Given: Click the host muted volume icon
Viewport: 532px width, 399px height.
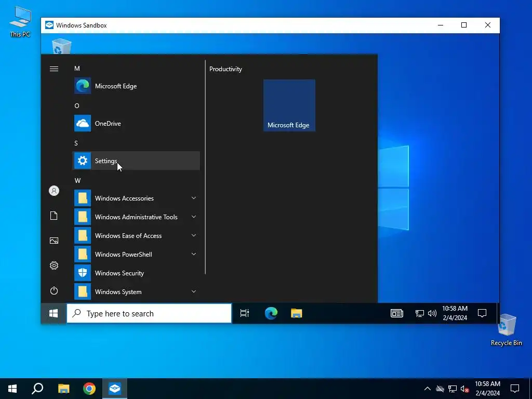Looking at the screenshot, I should (465, 389).
